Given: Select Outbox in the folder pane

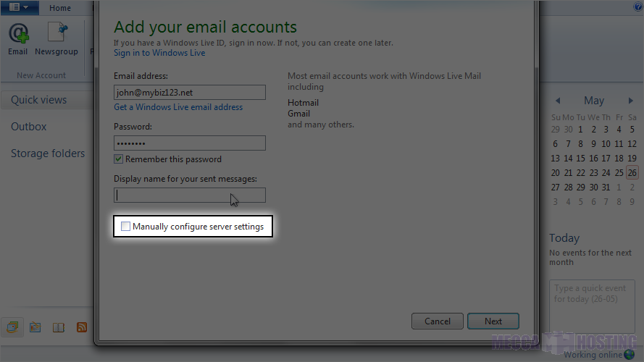Looking at the screenshot, I should tap(29, 127).
